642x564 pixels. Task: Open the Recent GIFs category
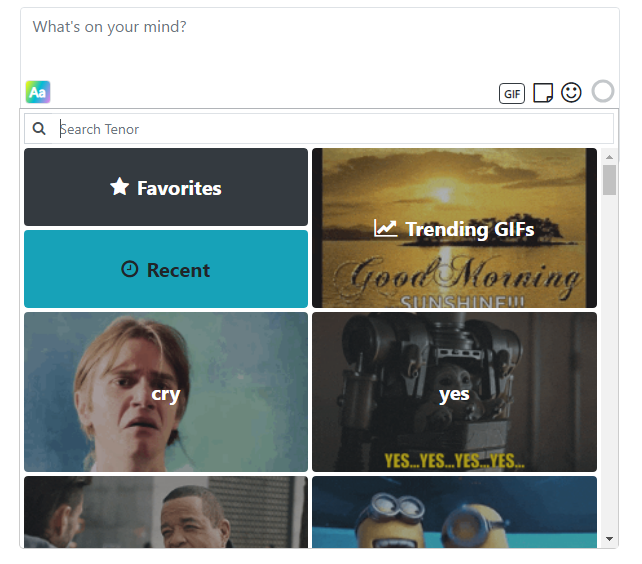click(x=166, y=269)
